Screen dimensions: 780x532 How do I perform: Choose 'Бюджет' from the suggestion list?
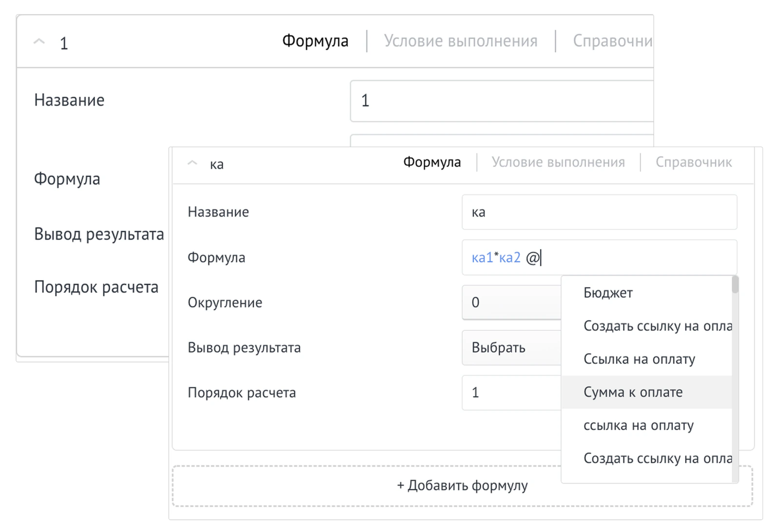tap(646, 293)
